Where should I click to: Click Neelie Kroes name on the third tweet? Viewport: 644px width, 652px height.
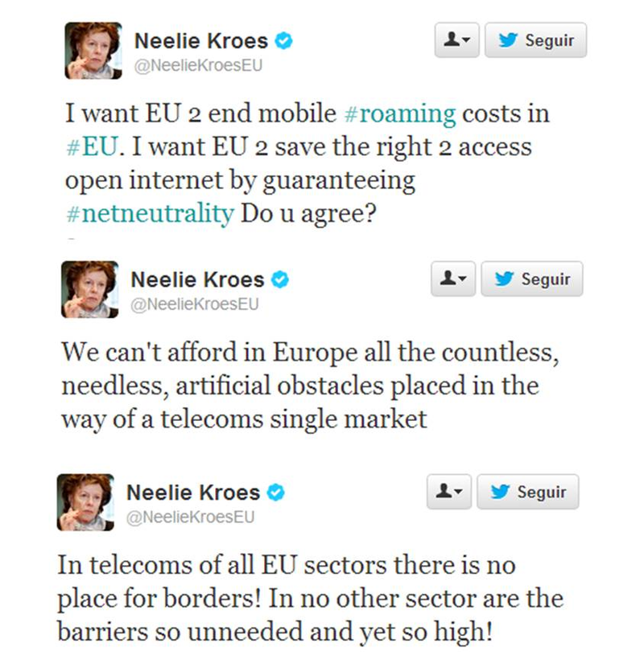tap(193, 493)
